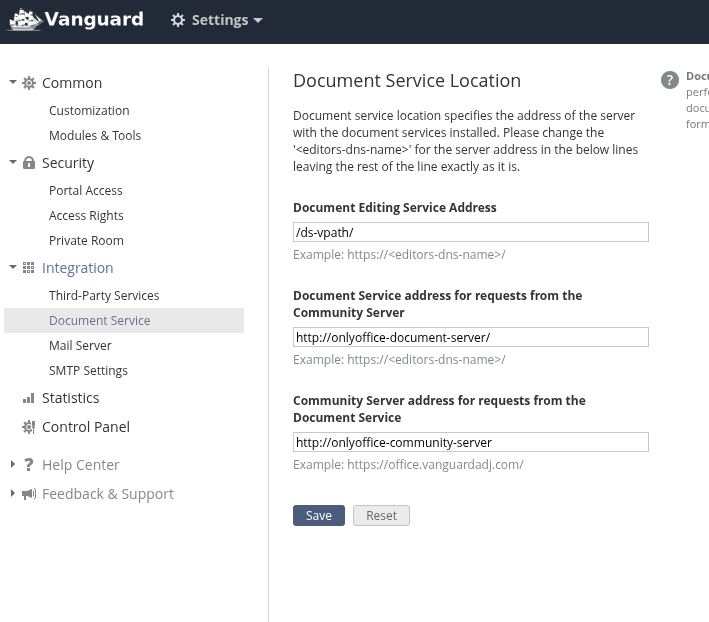709x622 pixels.
Task: Collapse the Security section arrow
Action: [x=13, y=163]
